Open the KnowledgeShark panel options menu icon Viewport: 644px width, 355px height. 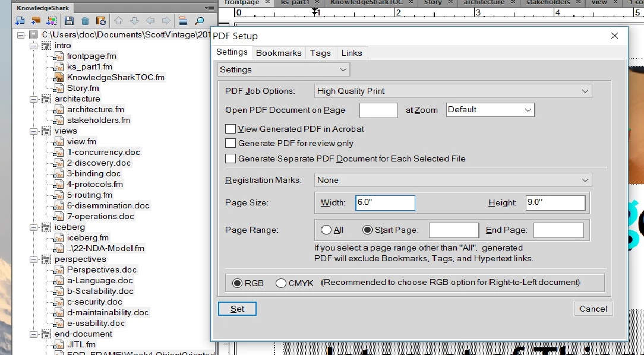point(210,8)
